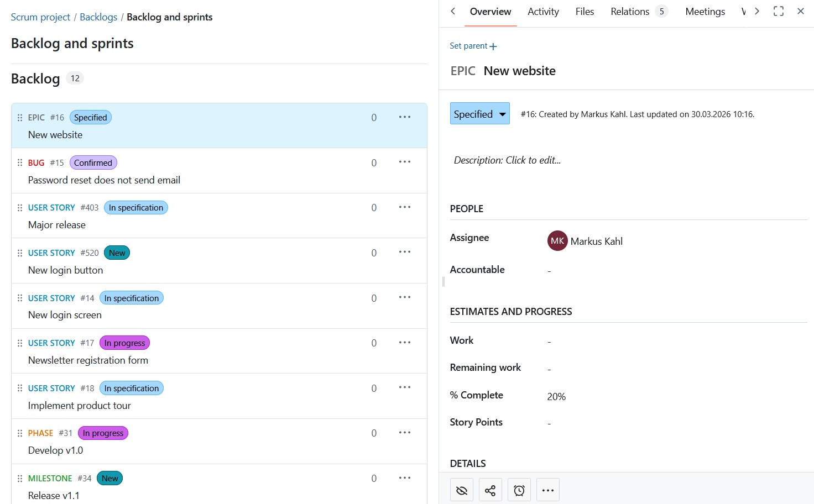Click the unwatch eye icon in the bottom toolbar
814x504 pixels.
pyautogui.click(x=462, y=490)
